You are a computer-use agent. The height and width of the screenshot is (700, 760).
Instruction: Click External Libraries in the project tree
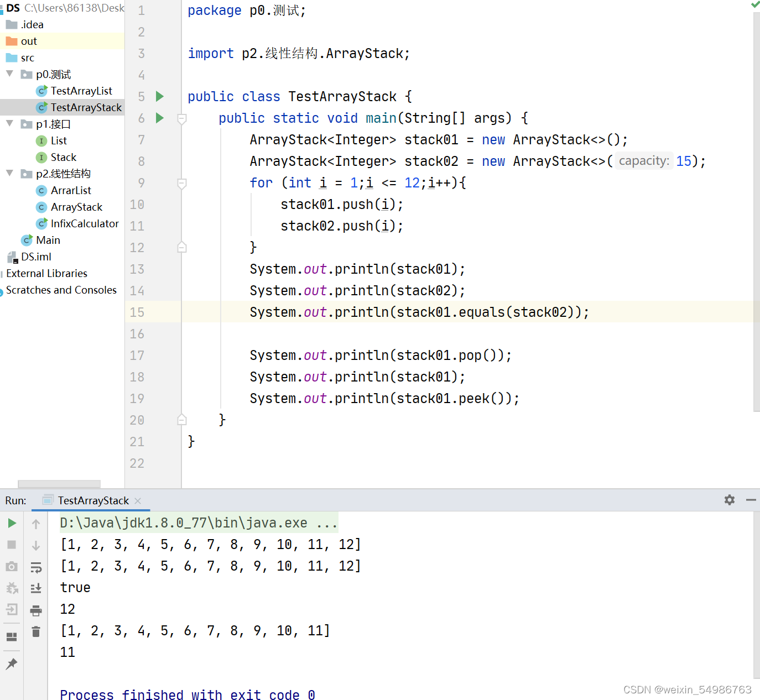tap(47, 273)
